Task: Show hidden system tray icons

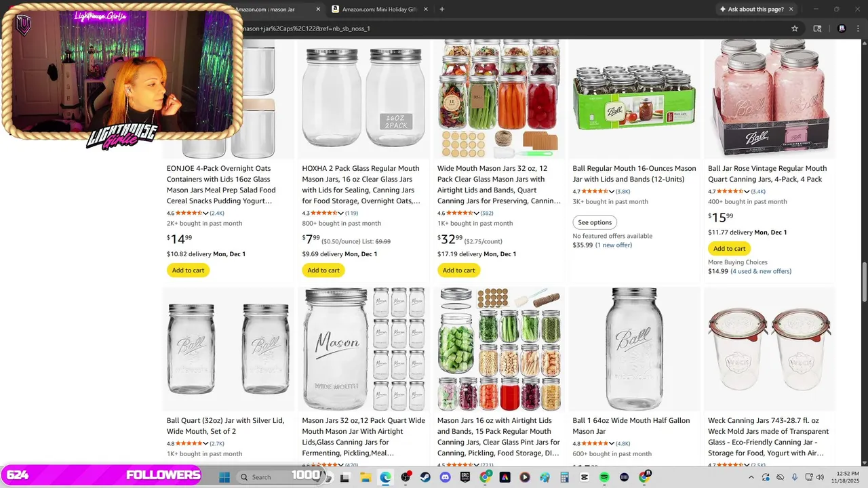Action: [751, 477]
